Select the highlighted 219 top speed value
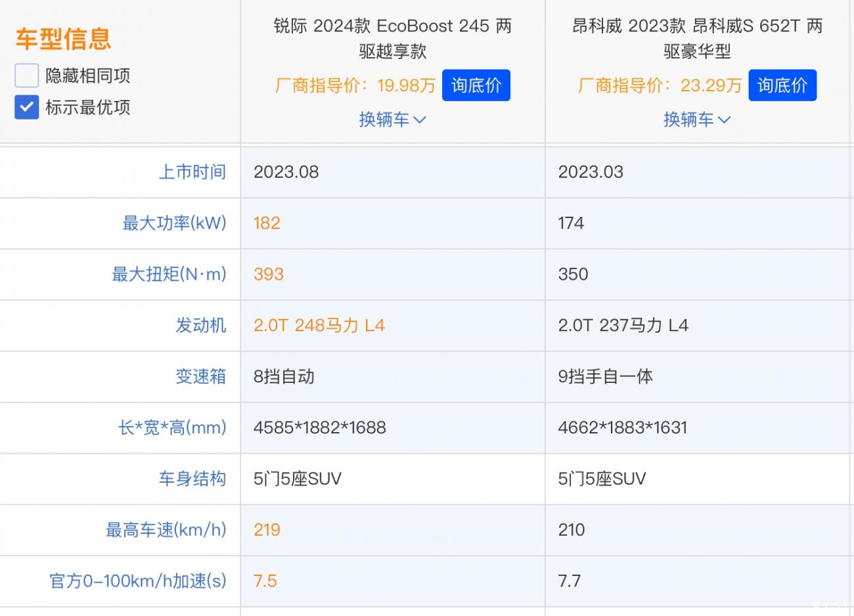The height and width of the screenshot is (616, 854). [x=267, y=530]
